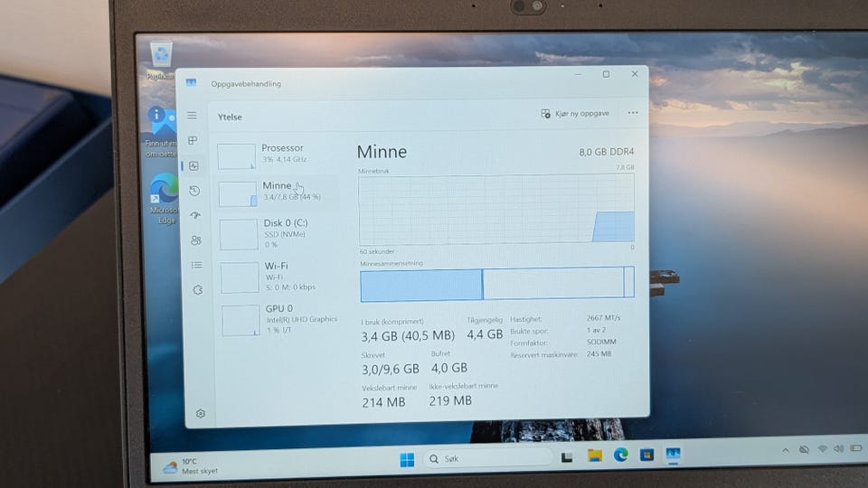Click the 245 MB reserved hardware value
Viewport: 868px width, 488px height.
point(599,353)
